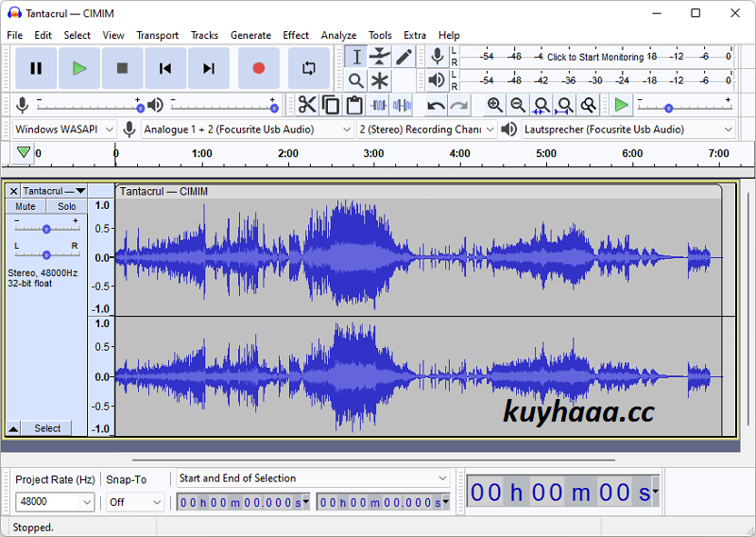This screenshot has width=756, height=537.
Task: Start playback with the green Play button
Action: tap(79, 68)
